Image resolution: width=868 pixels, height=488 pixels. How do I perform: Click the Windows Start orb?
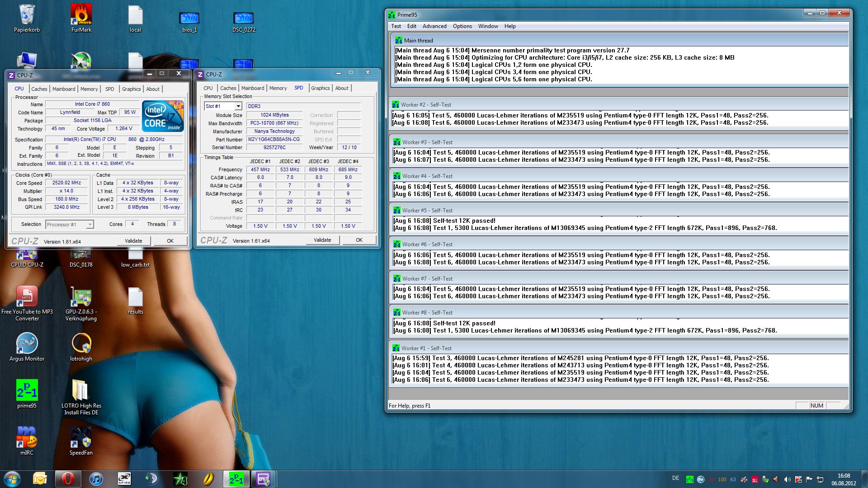pos(12,479)
